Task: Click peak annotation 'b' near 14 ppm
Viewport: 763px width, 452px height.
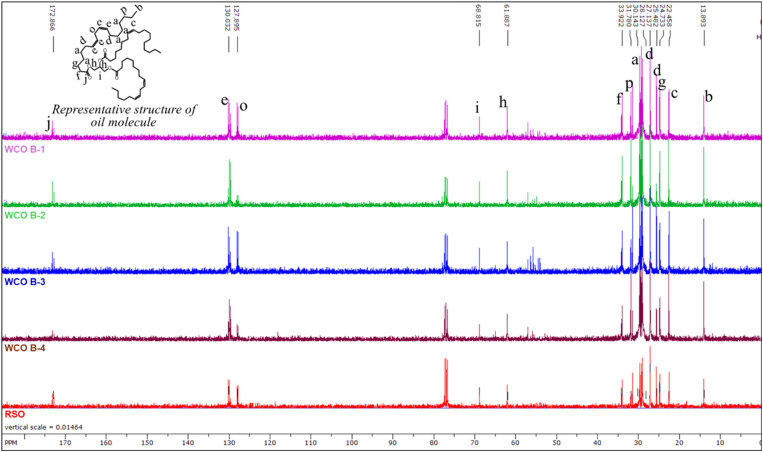Action: tap(709, 96)
